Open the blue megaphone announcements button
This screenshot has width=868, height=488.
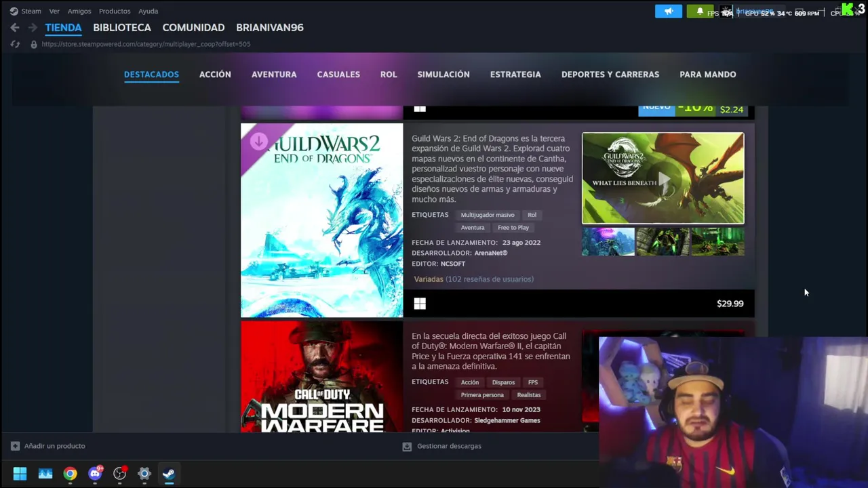pyautogui.click(x=669, y=12)
